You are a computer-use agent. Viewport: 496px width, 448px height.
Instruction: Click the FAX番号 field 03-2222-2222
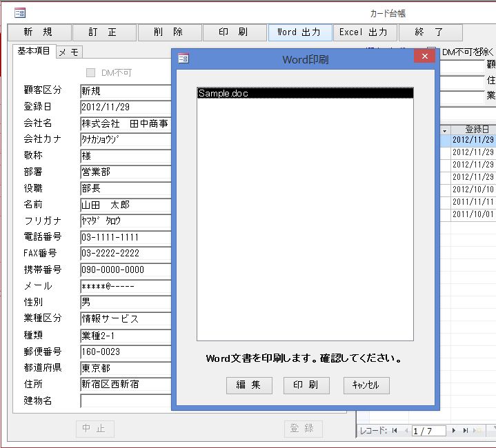126,254
